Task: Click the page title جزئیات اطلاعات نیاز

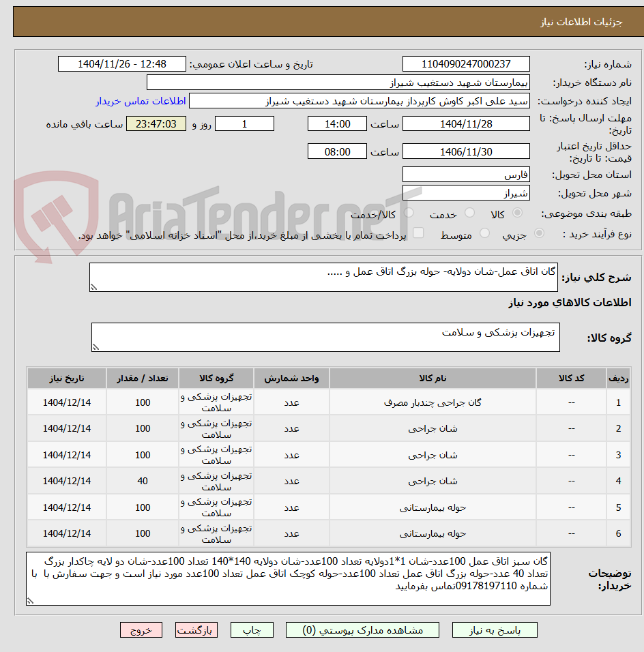Action: [581, 22]
